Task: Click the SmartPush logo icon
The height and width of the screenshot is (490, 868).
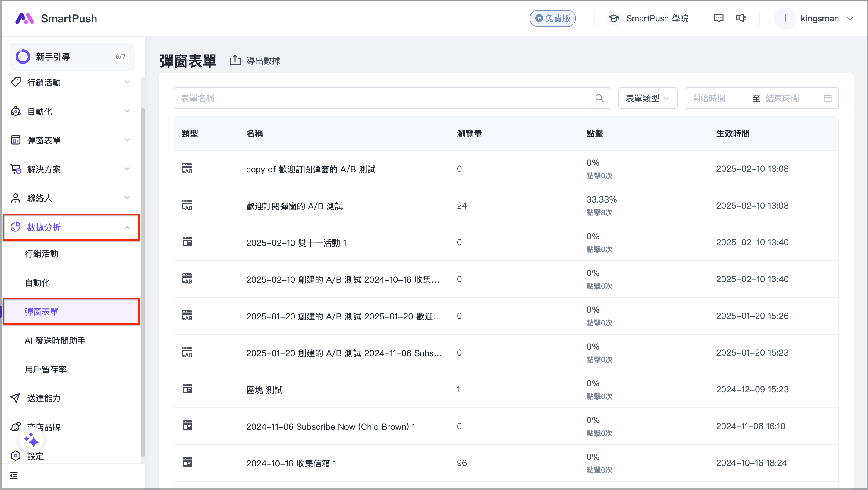Action: point(24,19)
